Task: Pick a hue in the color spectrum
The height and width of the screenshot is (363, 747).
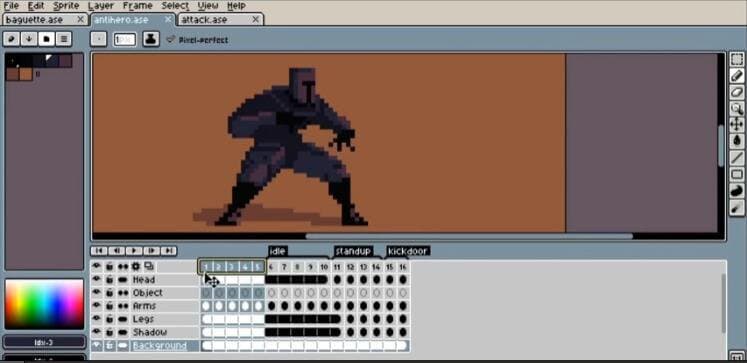Action: [x=44, y=304]
